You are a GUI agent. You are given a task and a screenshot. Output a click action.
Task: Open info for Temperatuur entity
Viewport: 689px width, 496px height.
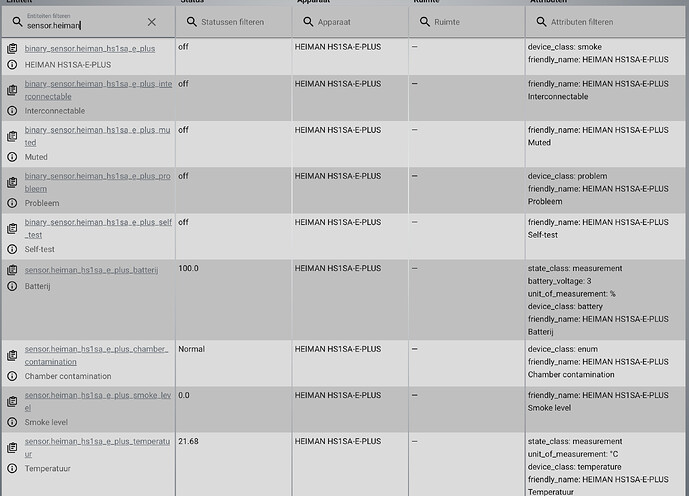[12, 468]
